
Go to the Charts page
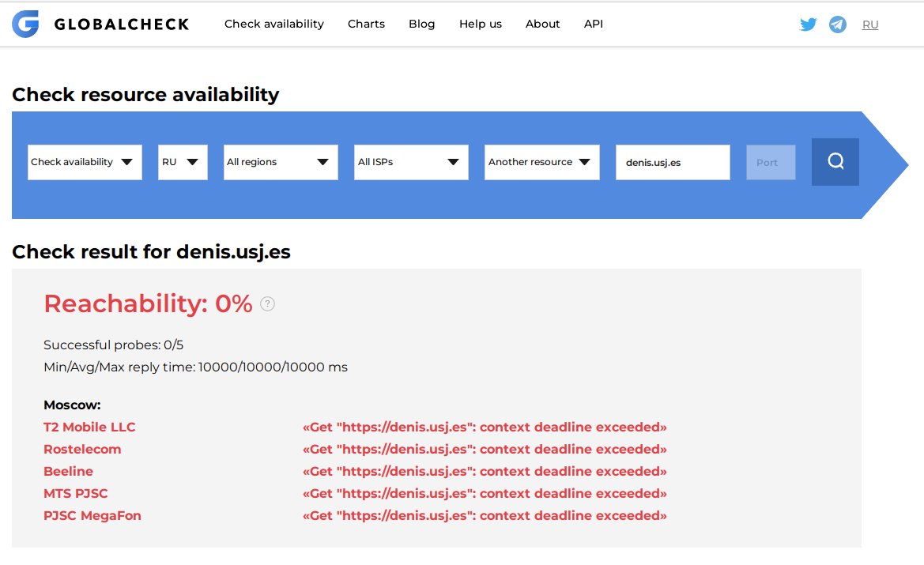366,24
